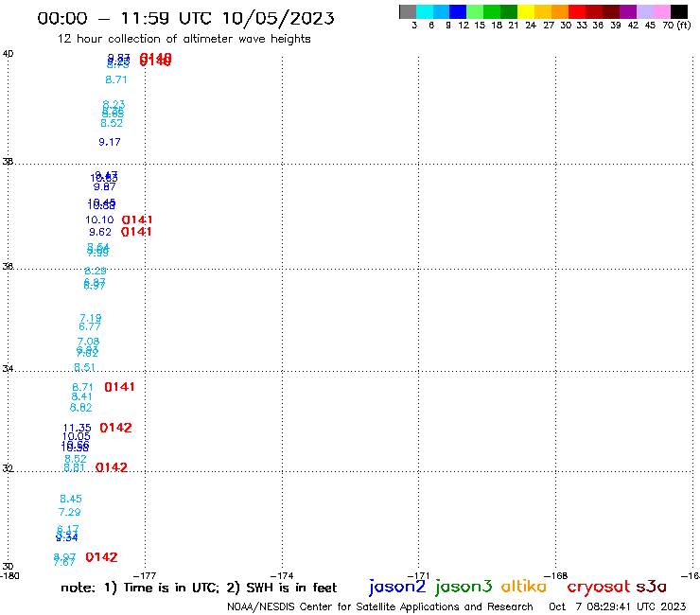The image size is (700, 615).
Task: Click the -174 longitude axis label
Action: [282, 575]
